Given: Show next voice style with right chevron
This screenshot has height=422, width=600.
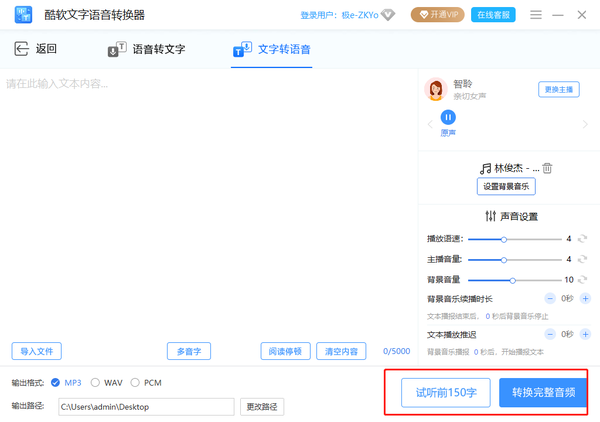Looking at the screenshot, I should [584, 124].
